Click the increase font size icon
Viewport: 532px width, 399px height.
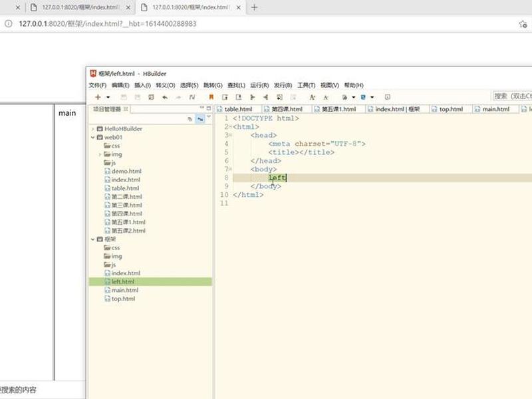[x=312, y=97]
